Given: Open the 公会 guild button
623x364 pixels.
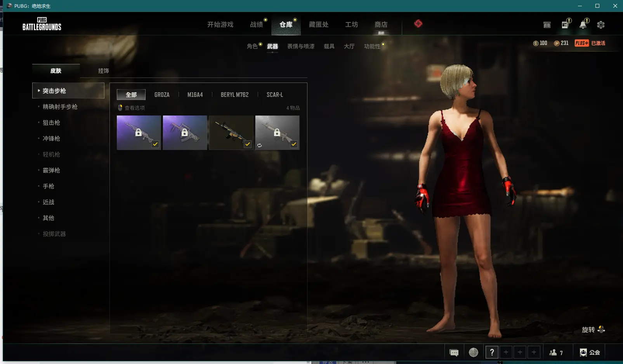Looking at the screenshot, I should coord(590,352).
